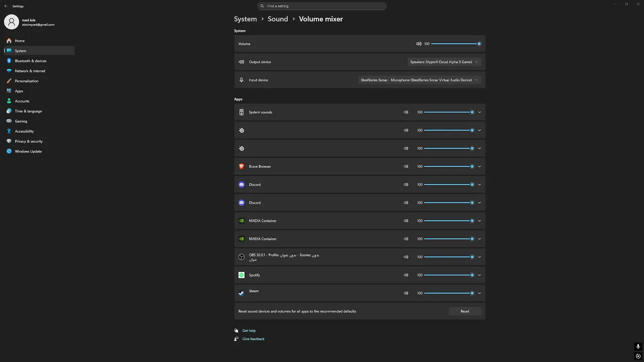Click the microphone icon at bottom right
Image resolution: width=644 pixels, height=362 pixels.
638,347
